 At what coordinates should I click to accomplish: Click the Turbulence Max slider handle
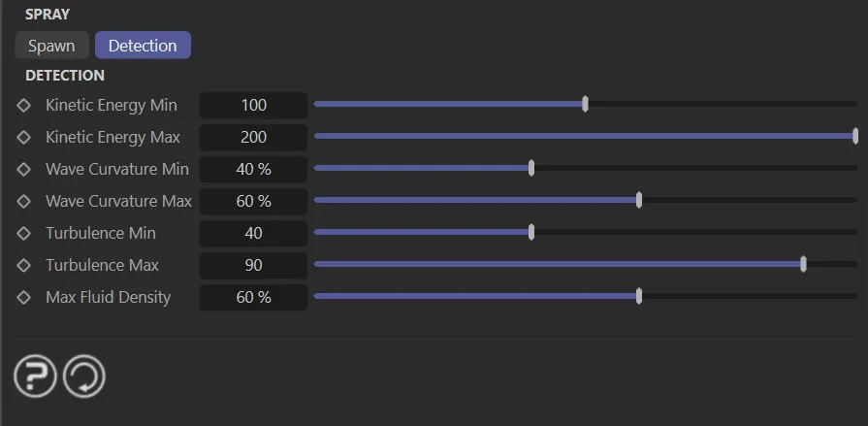[804, 264]
